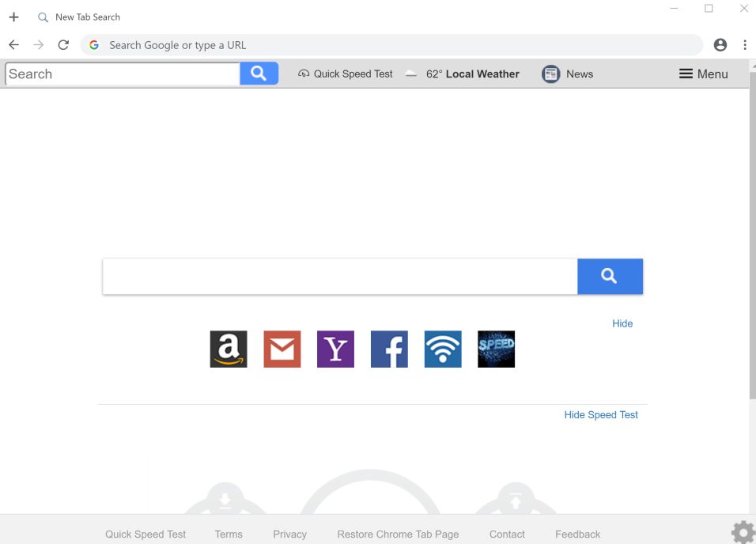Click the browser profile avatar icon
756x544 pixels.
(720, 45)
